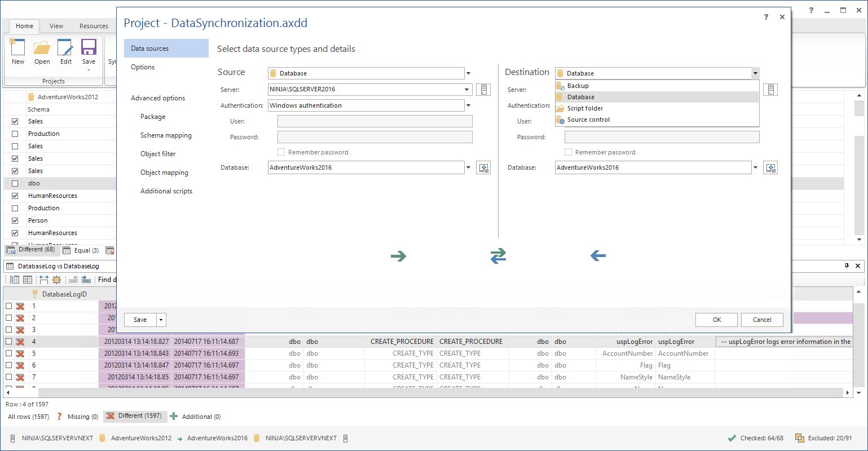
Task: Browse source servers via the computer icon
Action: [483, 89]
